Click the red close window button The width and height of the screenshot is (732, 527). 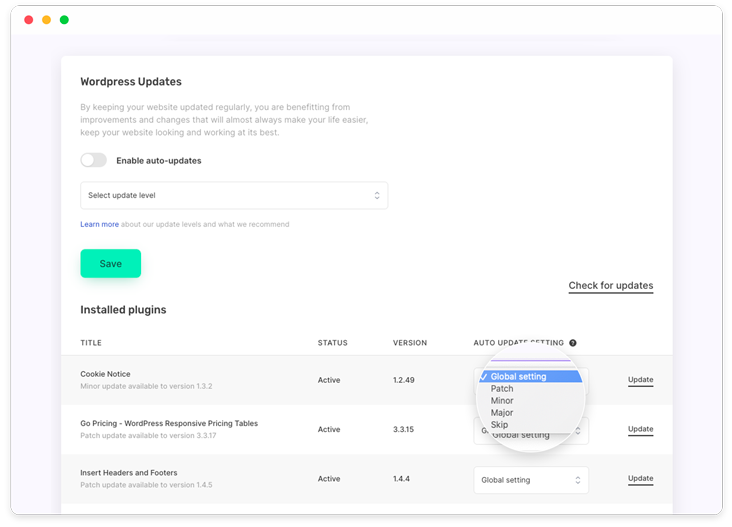29,20
